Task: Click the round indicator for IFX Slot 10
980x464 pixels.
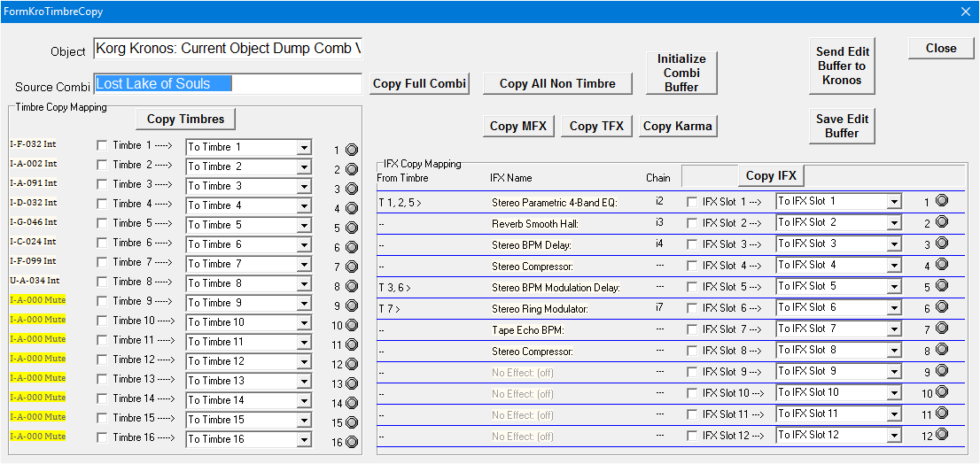Action: point(942,391)
